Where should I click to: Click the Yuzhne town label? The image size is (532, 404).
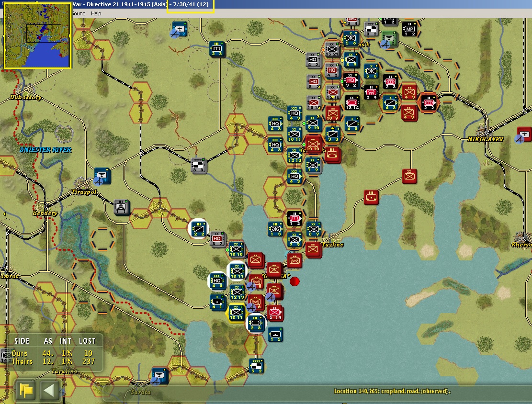pyautogui.click(x=332, y=245)
